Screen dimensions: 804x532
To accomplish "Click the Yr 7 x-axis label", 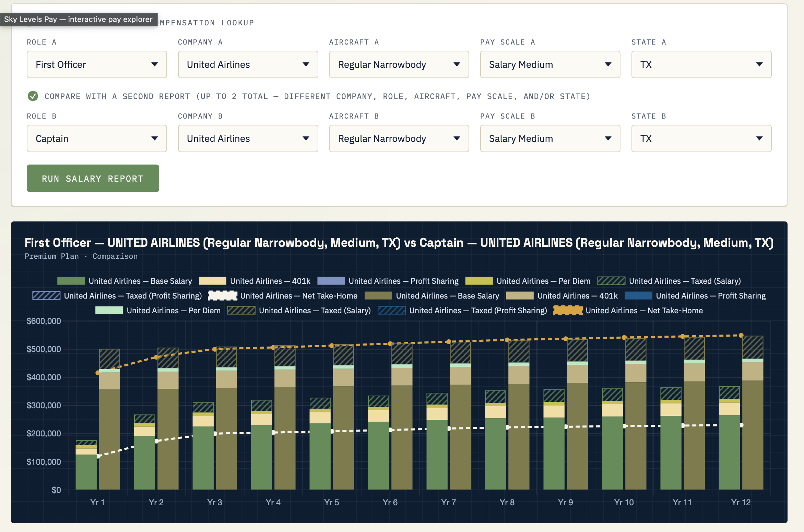I will 449,503.
